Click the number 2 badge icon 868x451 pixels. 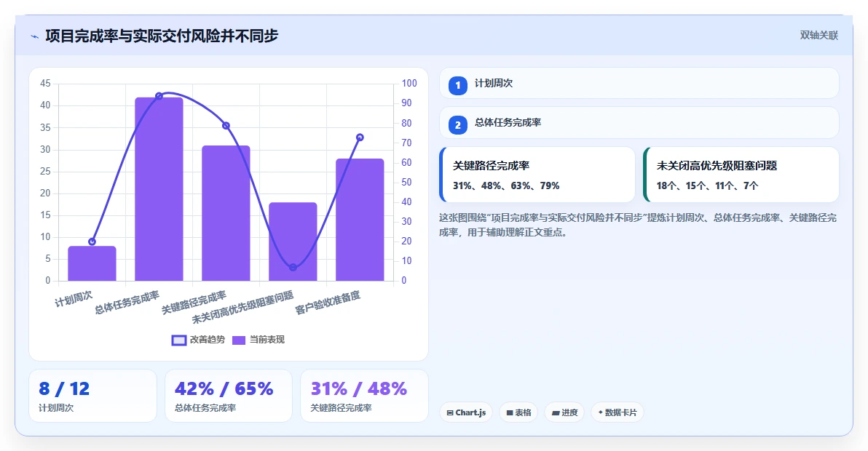point(458,125)
